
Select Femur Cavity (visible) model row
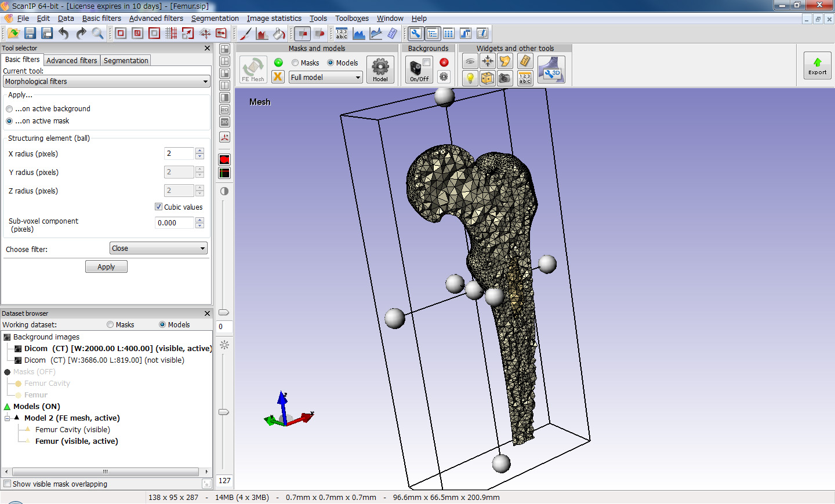(x=72, y=429)
